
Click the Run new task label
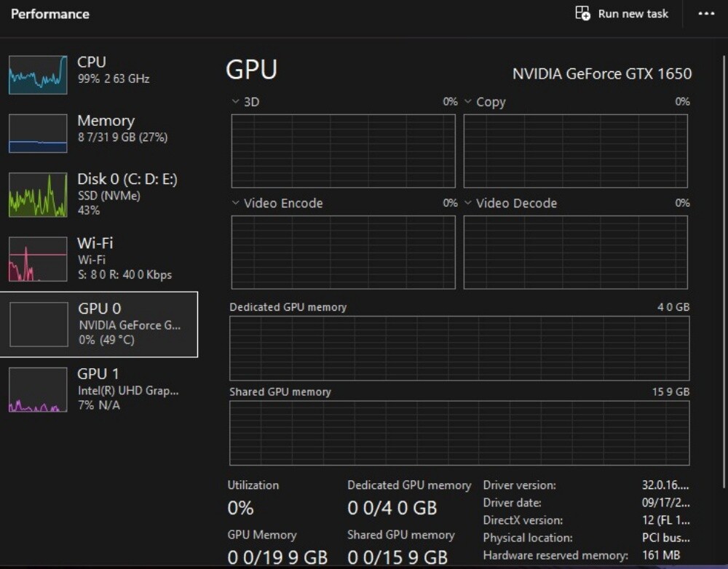click(633, 14)
